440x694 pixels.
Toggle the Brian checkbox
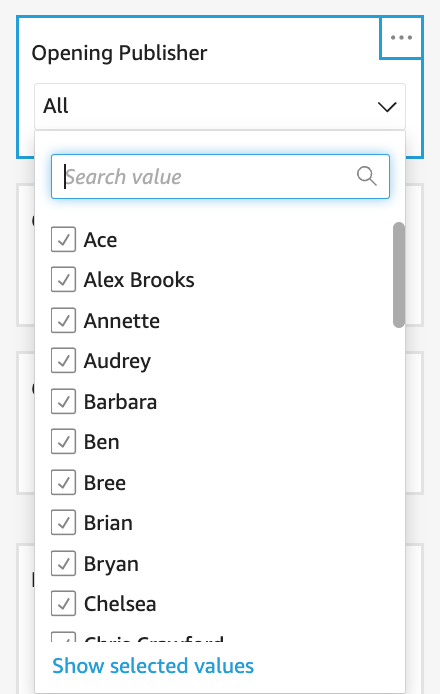tap(63, 523)
